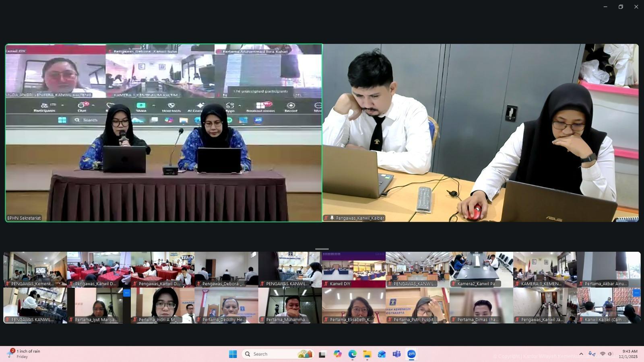Click the BPHN Sekretariat main video tile

[x=164, y=133]
